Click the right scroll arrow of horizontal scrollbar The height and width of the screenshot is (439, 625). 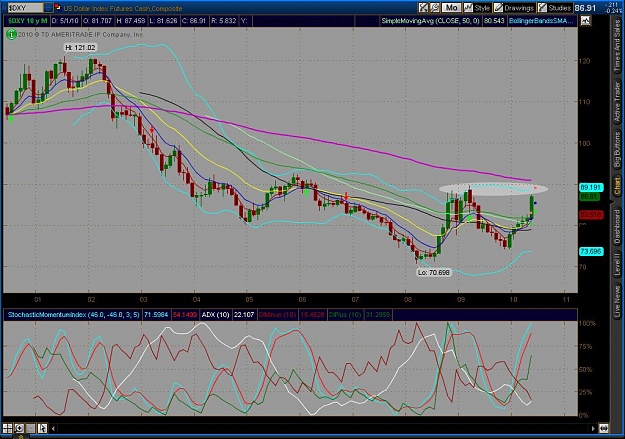[x=593, y=429]
